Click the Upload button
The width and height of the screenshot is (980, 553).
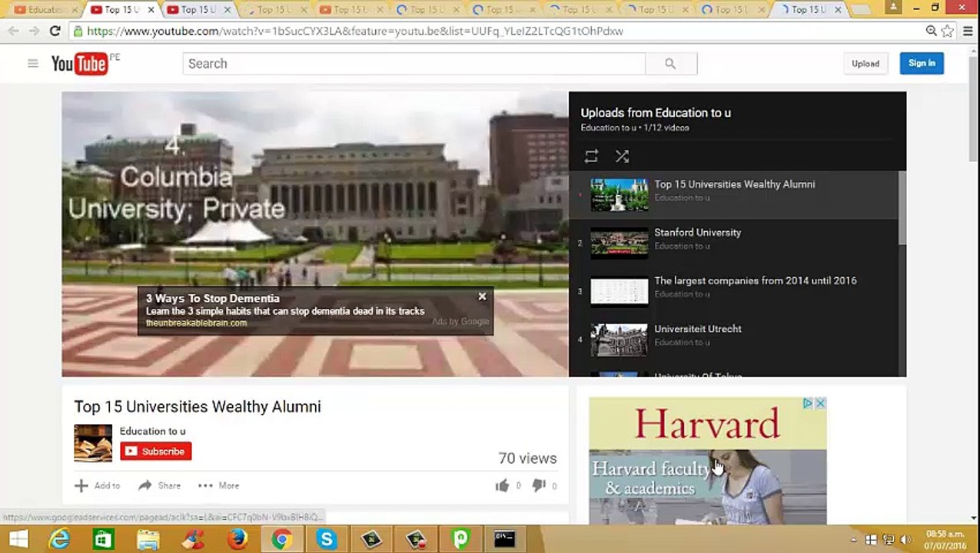(x=865, y=64)
